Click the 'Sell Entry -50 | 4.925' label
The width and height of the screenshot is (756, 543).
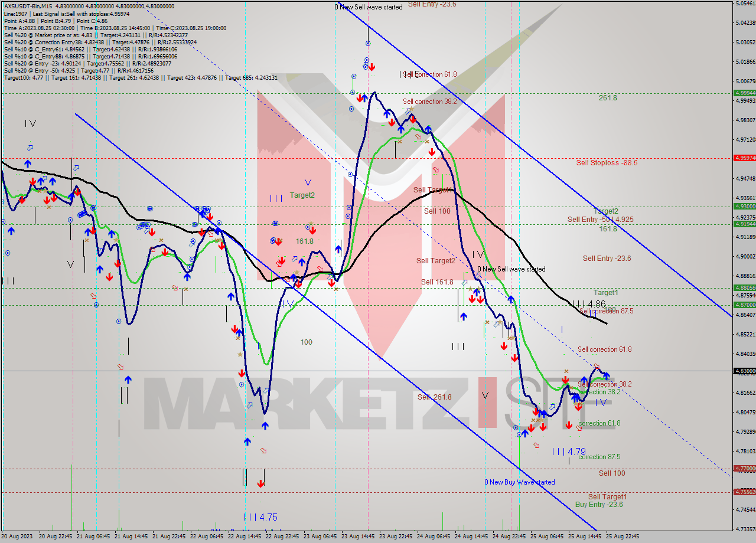tap(601, 219)
